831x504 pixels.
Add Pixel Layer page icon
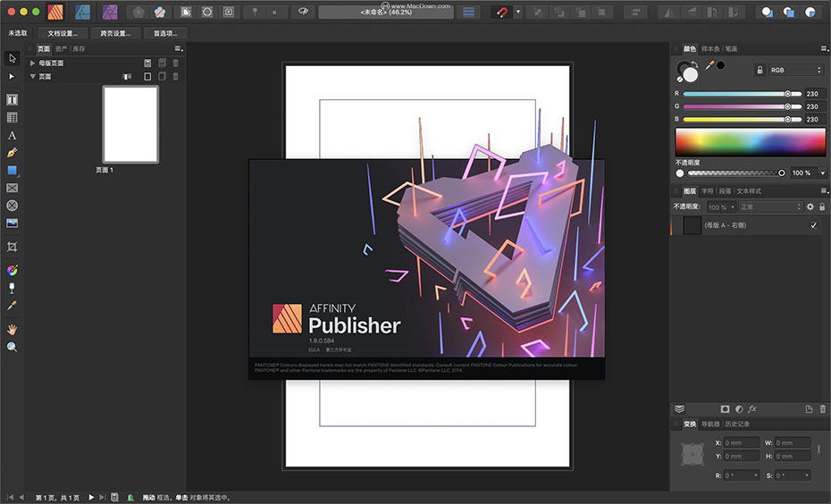click(x=809, y=409)
